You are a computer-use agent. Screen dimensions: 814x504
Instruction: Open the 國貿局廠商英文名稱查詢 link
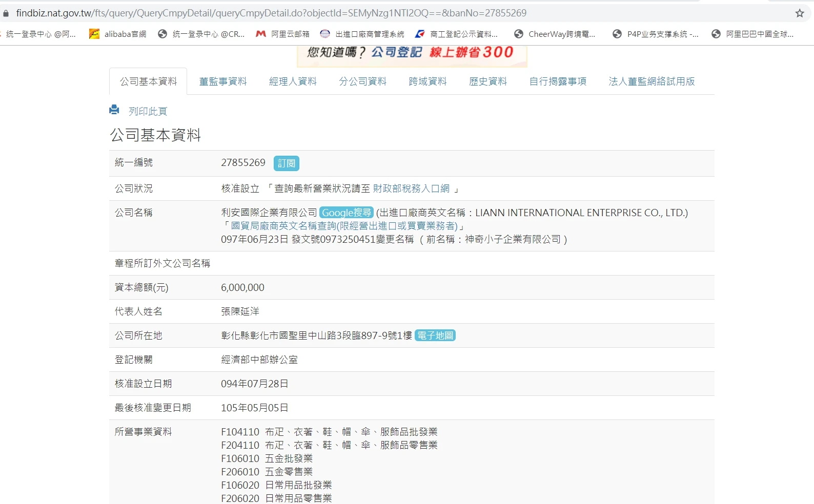pyautogui.click(x=344, y=226)
